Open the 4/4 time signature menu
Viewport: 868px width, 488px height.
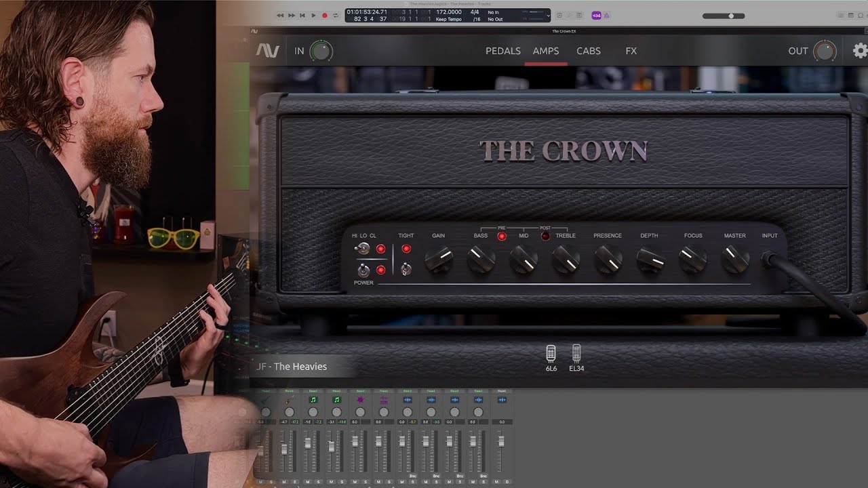pyautogui.click(x=475, y=12)
